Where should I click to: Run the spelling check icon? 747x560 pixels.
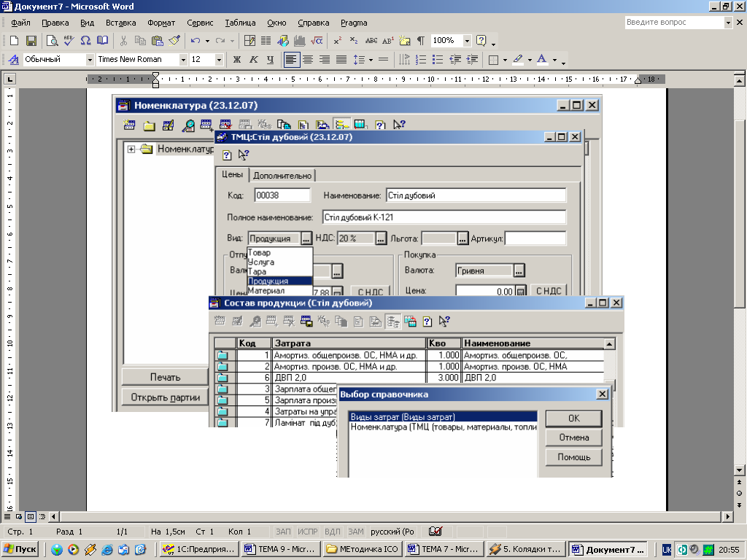click(69, 41)
